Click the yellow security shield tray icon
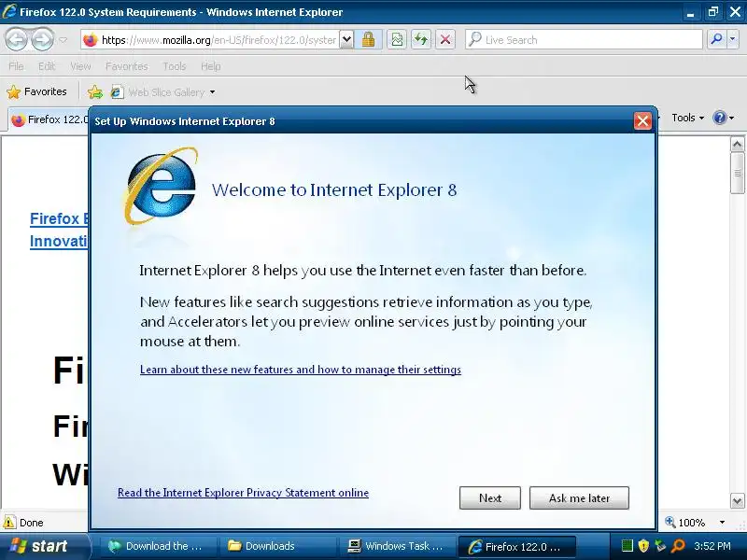The height and width of the screenshot is (560, 747). pyautogui.click(x=643, y=546)
